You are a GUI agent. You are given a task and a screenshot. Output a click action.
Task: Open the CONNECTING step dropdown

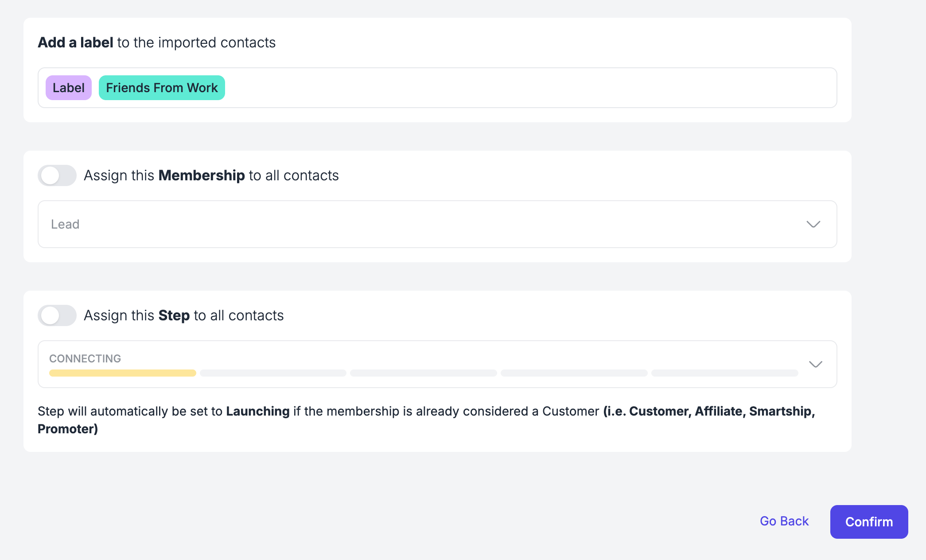click(425, 359)
